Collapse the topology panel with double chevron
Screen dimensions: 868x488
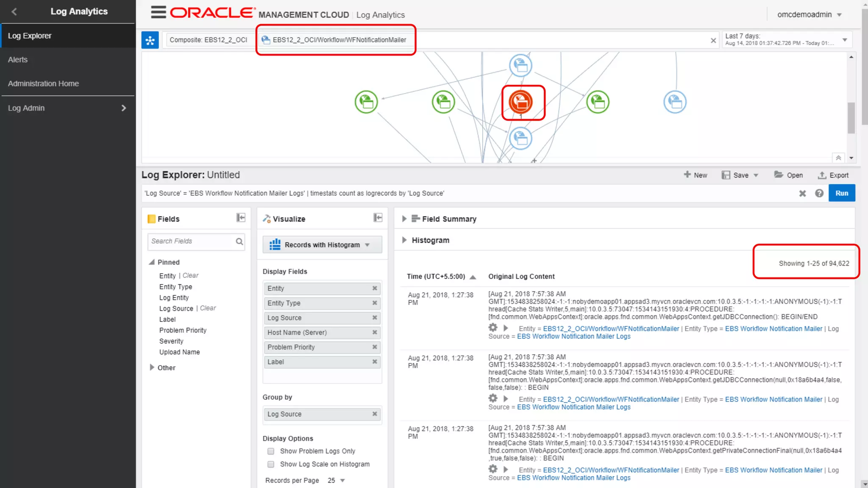[838, 158]
